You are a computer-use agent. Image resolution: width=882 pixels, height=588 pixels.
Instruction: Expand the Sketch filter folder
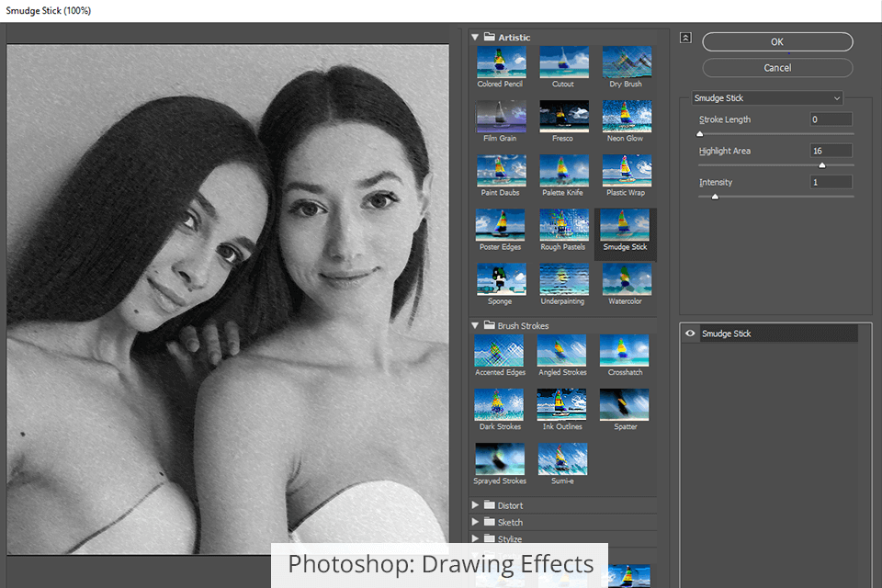pyautogui.click(x=475, y=522)
